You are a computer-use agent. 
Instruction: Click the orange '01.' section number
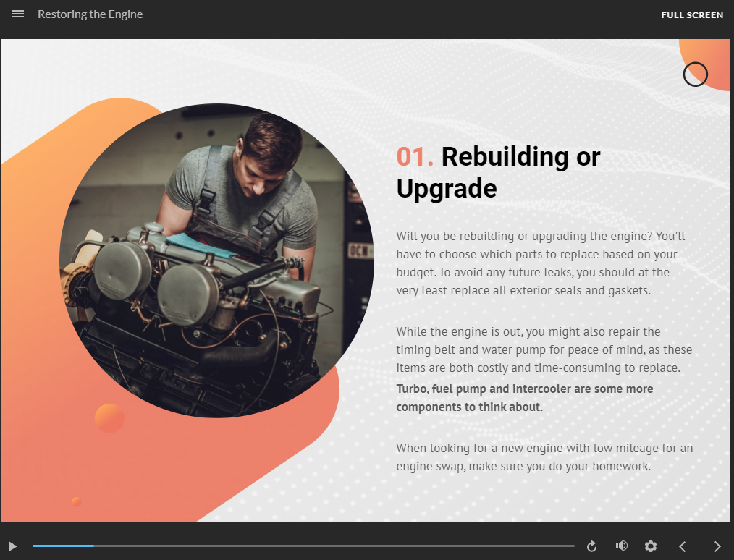[x=415, y=157]
